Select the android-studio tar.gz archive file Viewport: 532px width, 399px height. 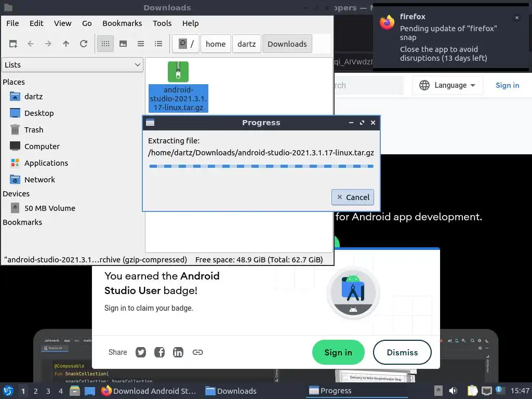[x=178, y=87]
